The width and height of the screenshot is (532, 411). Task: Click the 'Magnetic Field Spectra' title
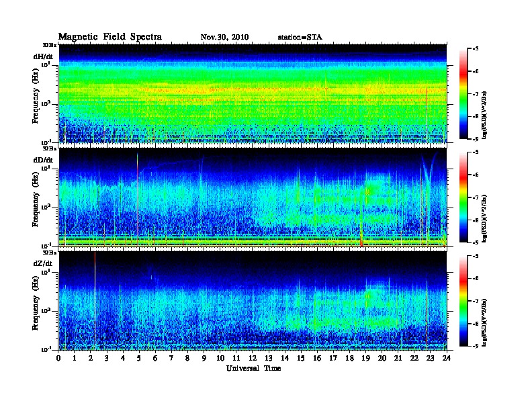click(110, 37)
